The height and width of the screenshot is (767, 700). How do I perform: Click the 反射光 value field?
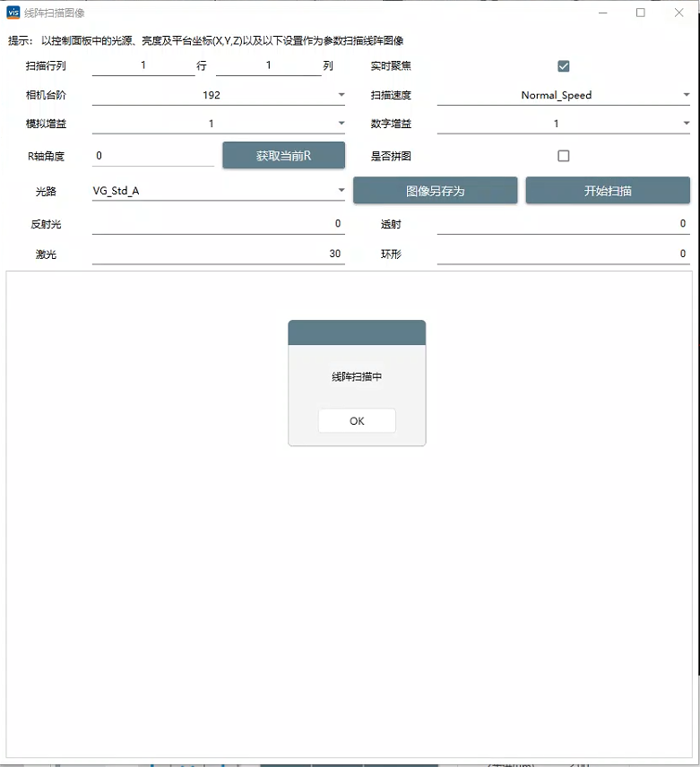[219, 224]
